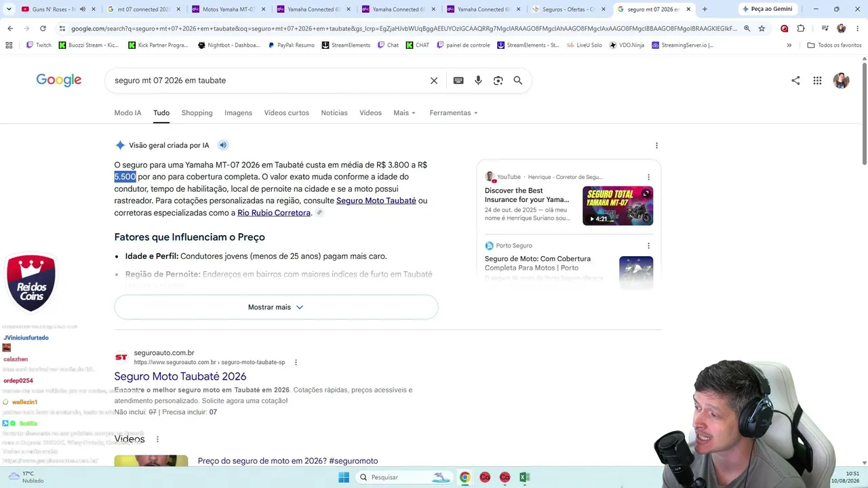Reload the current page

43,28
